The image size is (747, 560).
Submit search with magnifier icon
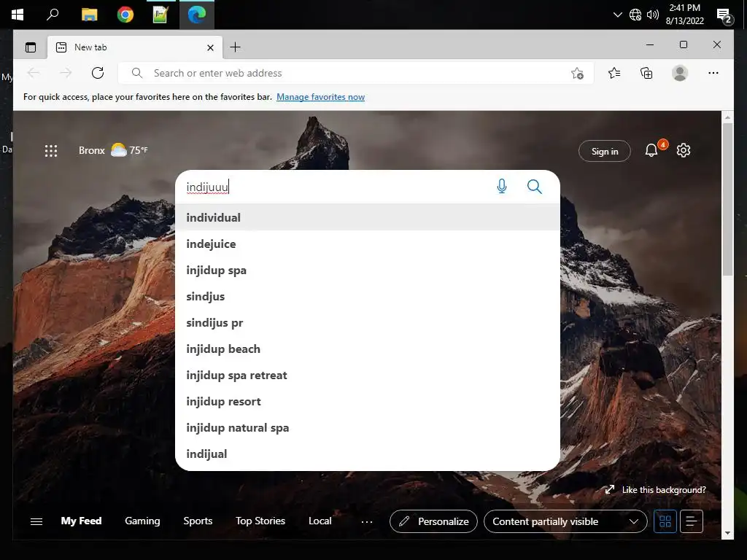[535, 186]
